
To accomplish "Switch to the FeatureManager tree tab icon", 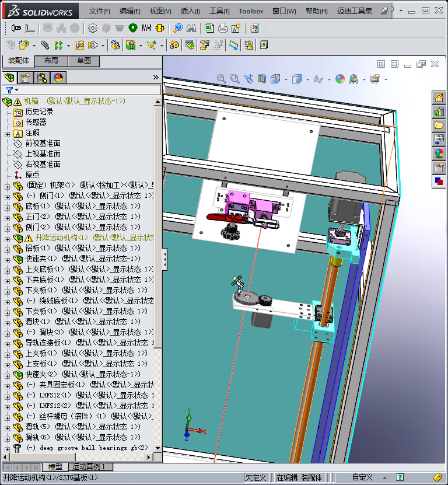I will (x=9, y=78).
